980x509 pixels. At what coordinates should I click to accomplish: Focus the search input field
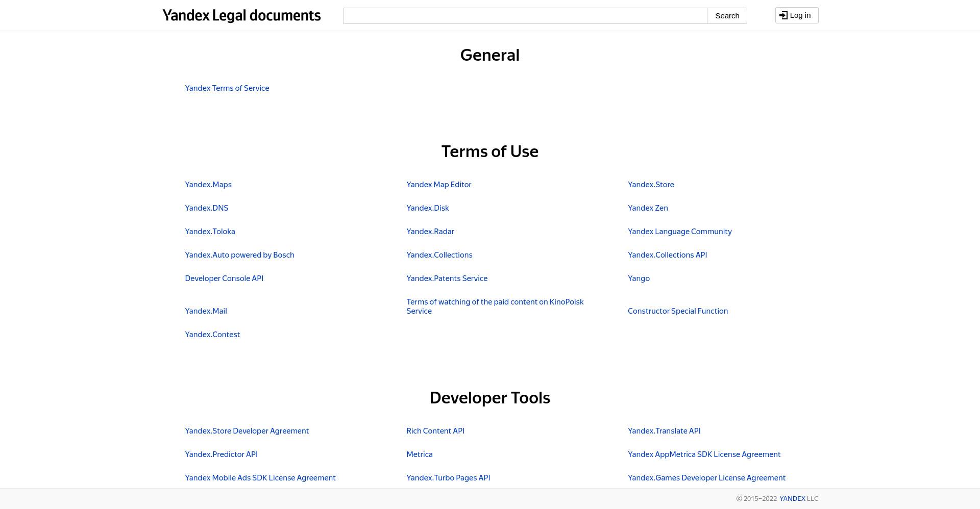tap(525, 16)
